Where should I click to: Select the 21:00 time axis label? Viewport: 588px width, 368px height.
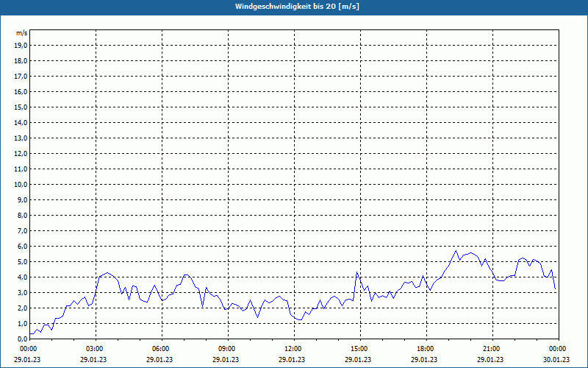click(491, 349)
